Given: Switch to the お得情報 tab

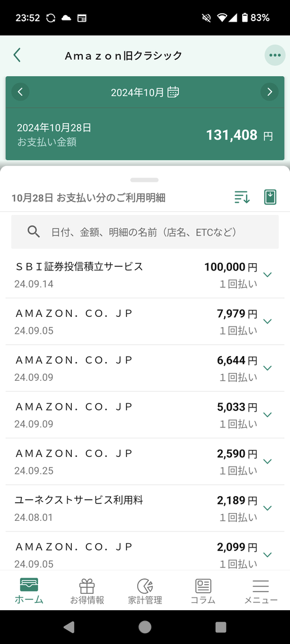Looking at the screenshot, I should (87, 591).
